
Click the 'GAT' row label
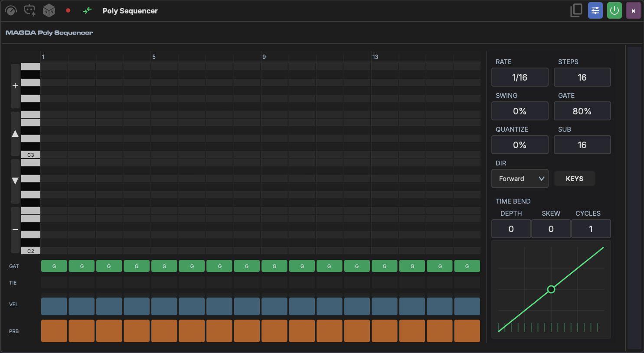click(14, 266)
